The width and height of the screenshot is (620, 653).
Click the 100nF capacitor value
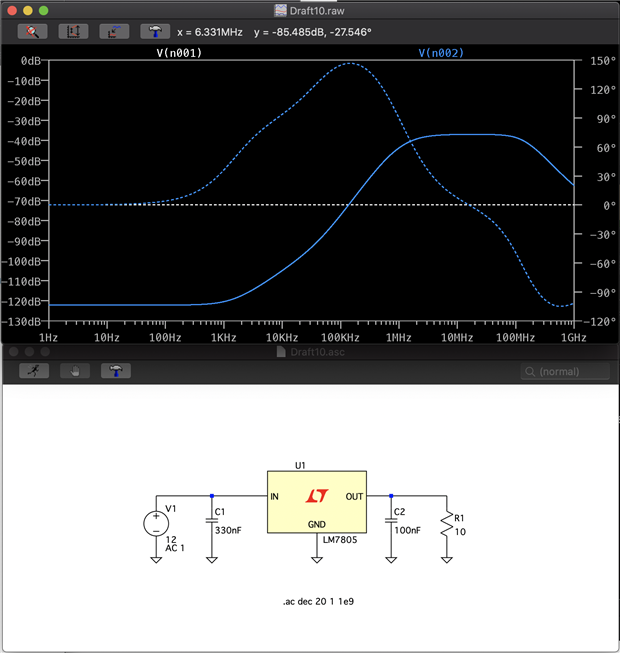408,530
